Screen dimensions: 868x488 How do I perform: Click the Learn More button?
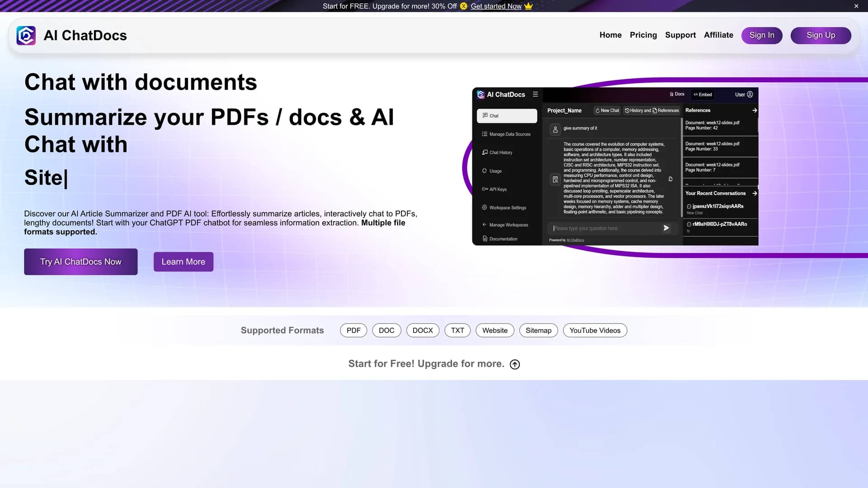184,262
